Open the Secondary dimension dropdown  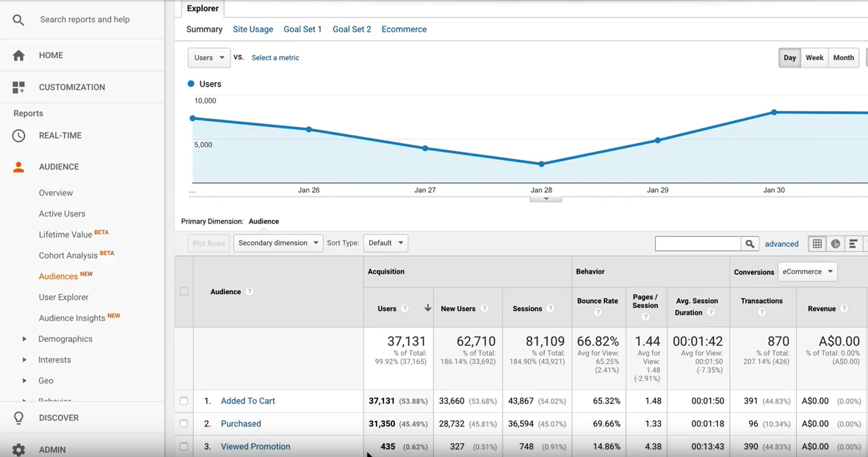278,243
